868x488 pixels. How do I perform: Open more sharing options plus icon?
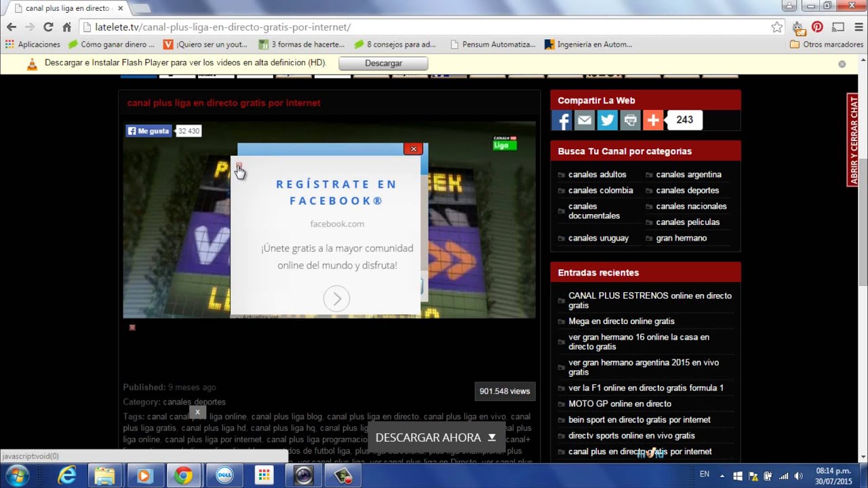[x=653, y=120]
